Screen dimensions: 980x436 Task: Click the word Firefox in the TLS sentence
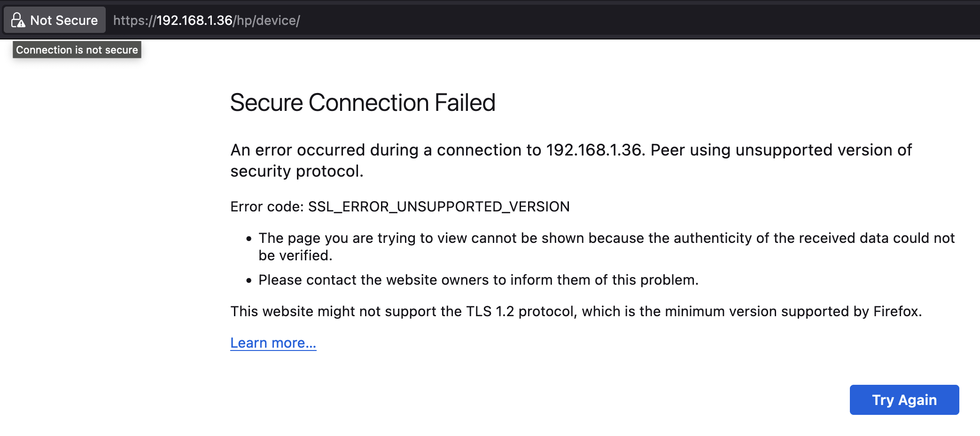pyautogui.click(x=895, y=311)
